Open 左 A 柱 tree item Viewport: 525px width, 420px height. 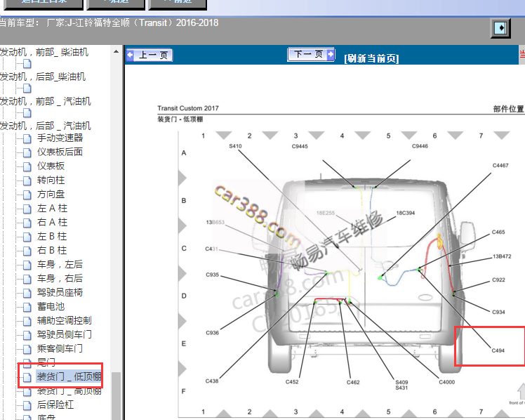coord(52,209)
